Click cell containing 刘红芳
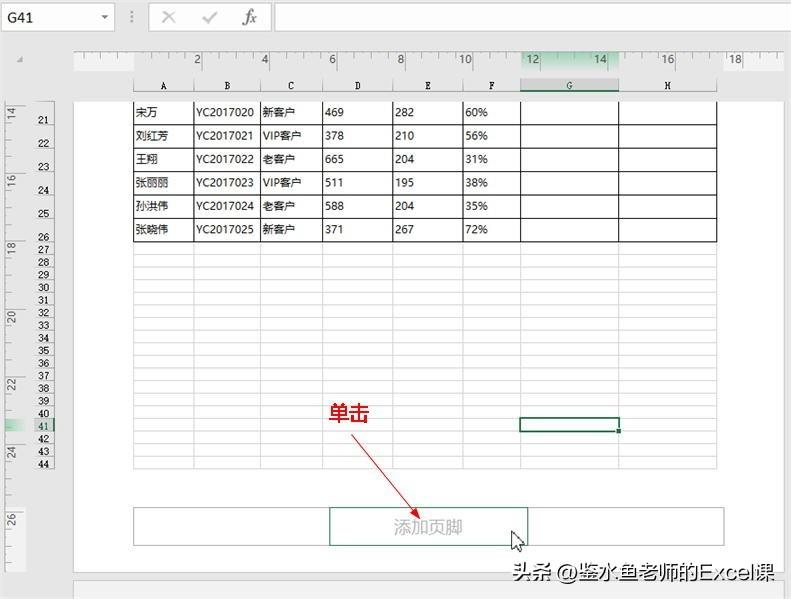791x599 pixels. (x=163, y=136)
